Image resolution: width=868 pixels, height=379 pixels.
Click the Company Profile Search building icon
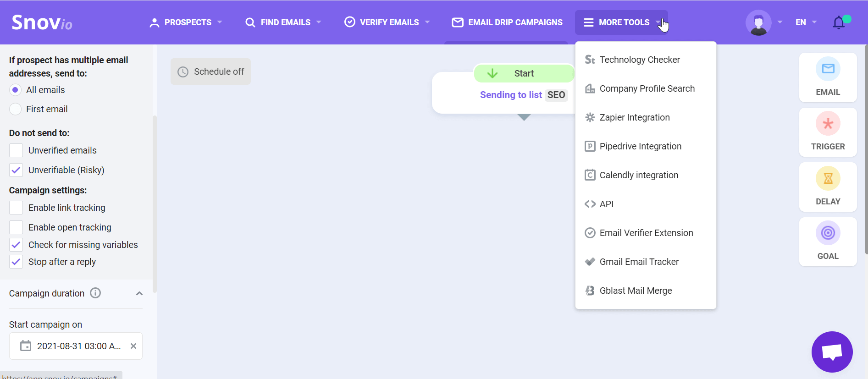coord(590,88)
